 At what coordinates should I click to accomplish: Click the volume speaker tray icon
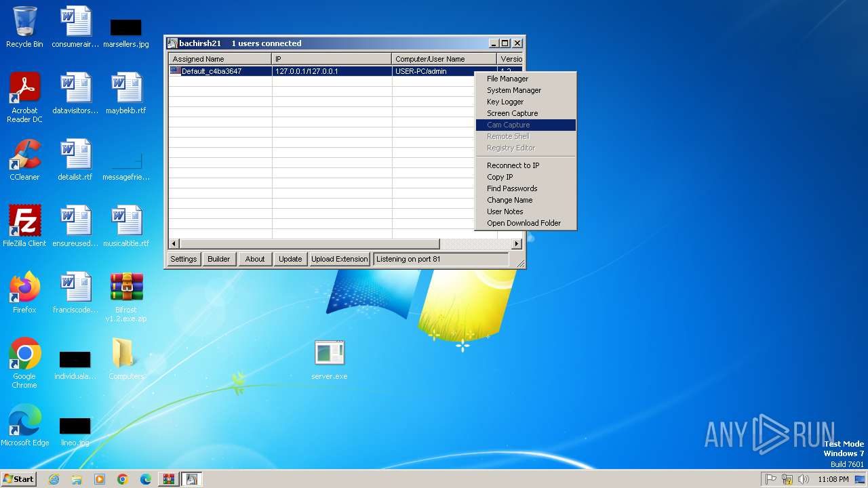804,479
